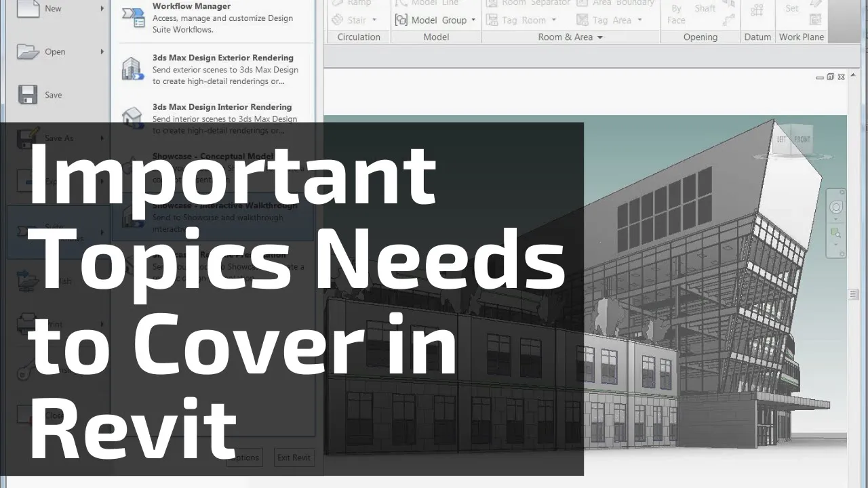Click the FRONT face of the ViewCube
The height and width of the screenshot is (488, 868).
point(802,140)
